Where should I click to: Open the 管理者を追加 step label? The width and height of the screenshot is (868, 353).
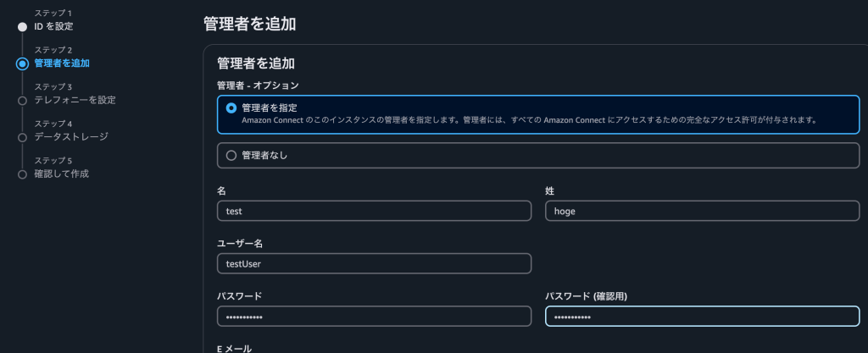pyautogui.click(x=61, y=63)
